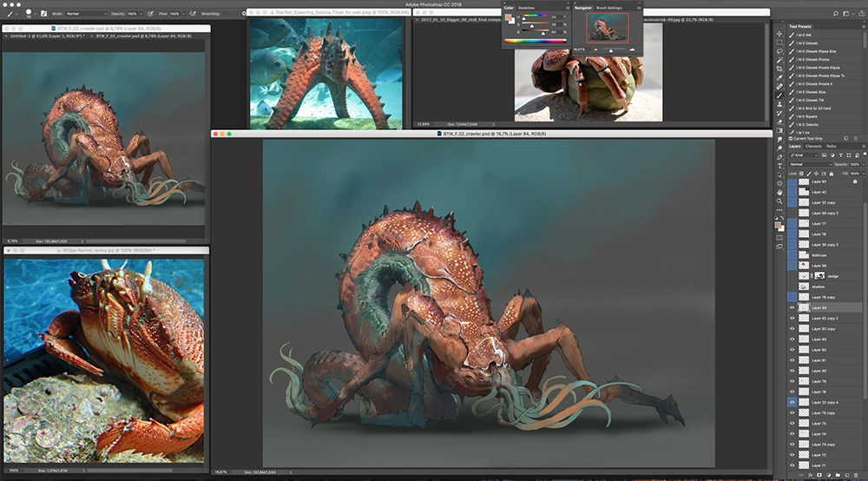868x481 pixels.
Task: Hide Layer 75 visibility eye
Action: click(792, 424)
